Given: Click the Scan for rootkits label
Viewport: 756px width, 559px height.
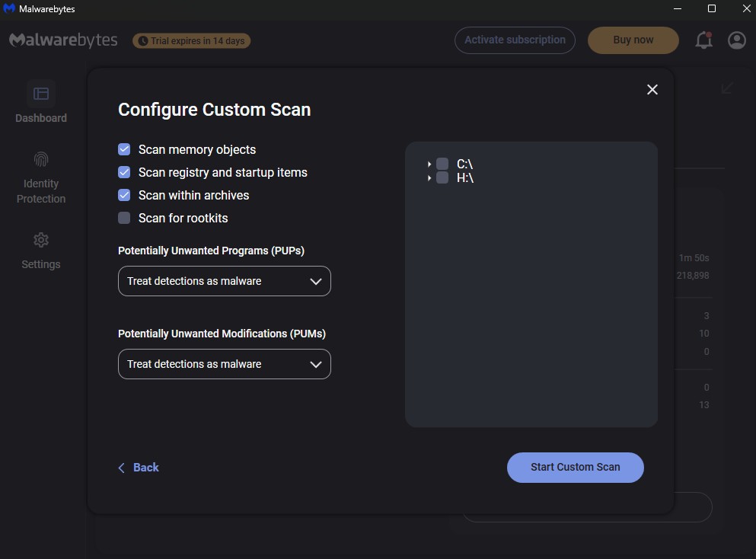Looking at the screenshot, I should pyautogui.click(x=183, y=218).
